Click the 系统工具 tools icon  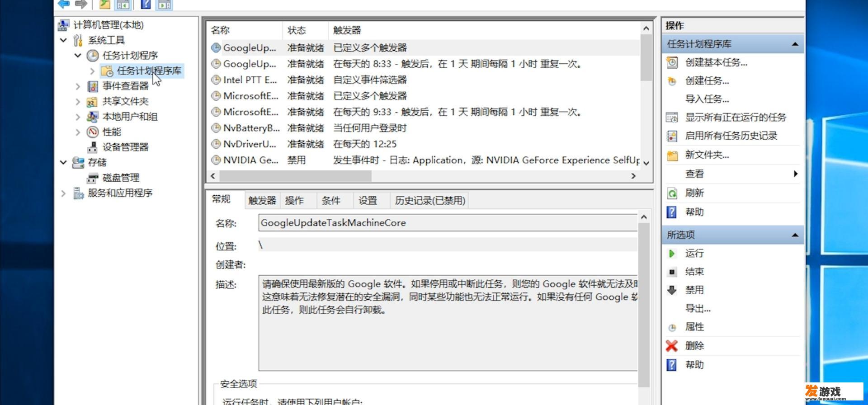click(x=78, y=40)
